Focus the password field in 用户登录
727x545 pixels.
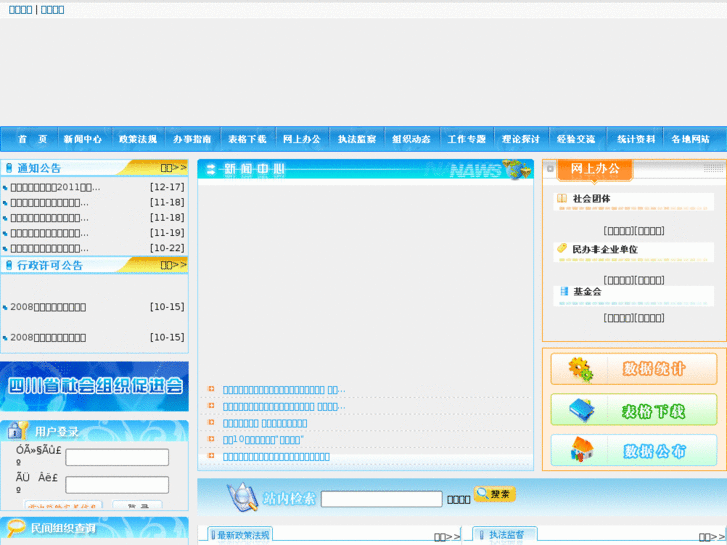pyautogui.click(x=117, y=485)
